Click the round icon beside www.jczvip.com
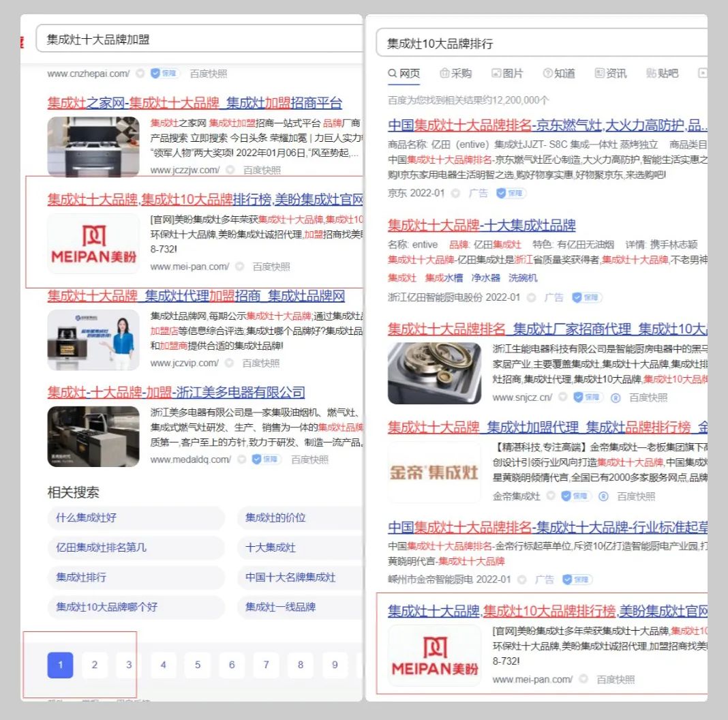The width and height of the screenshot is (728, 720). click(229, 363)
